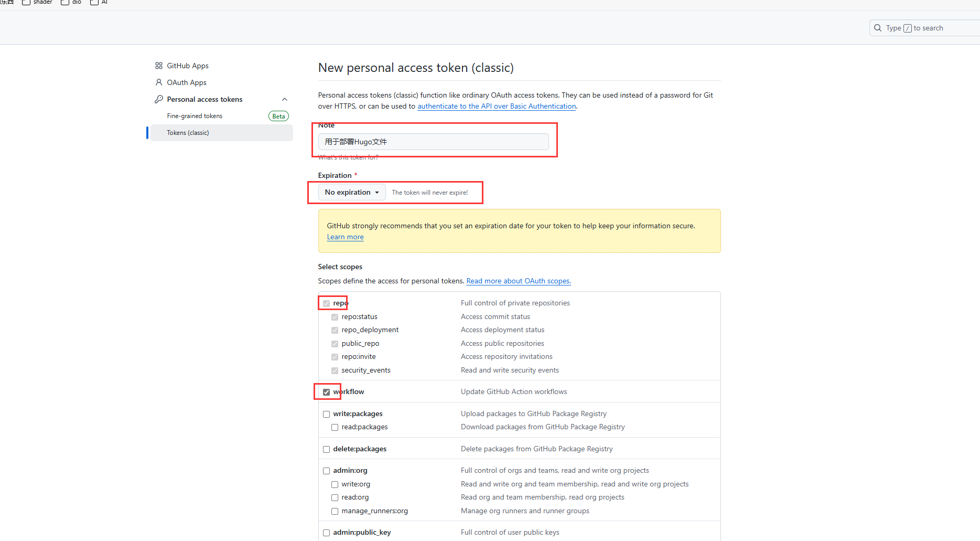This screenshot has height=541, width=980.
Task: Select the read:packages checkbox
Action: click(335, 427)
